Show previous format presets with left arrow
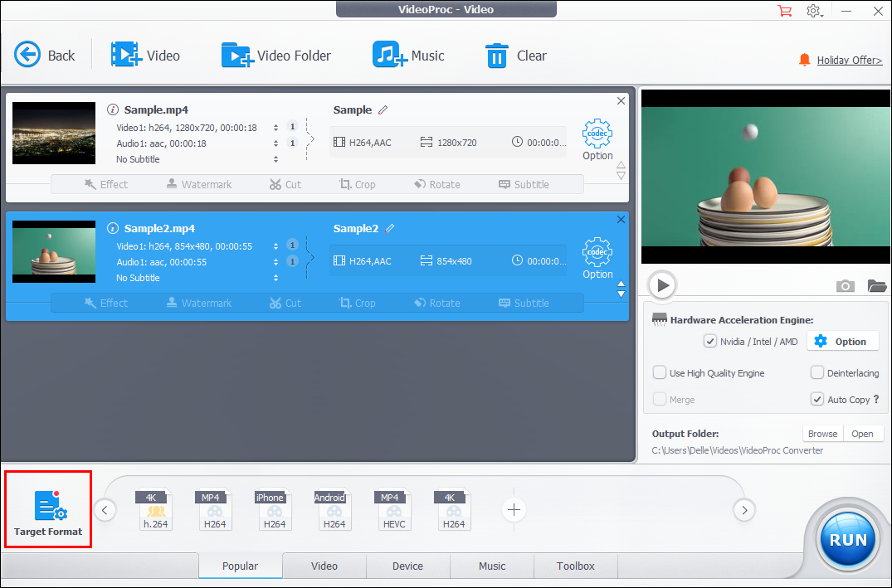 105,509
